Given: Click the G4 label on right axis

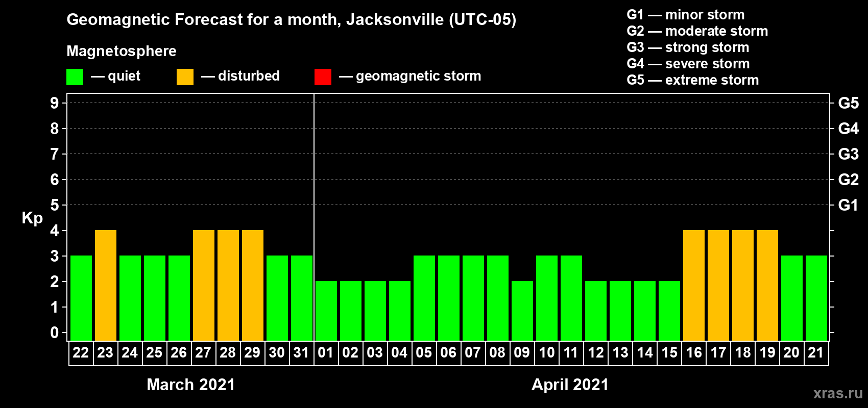Looking at the screenshot, I should point(849,129).
